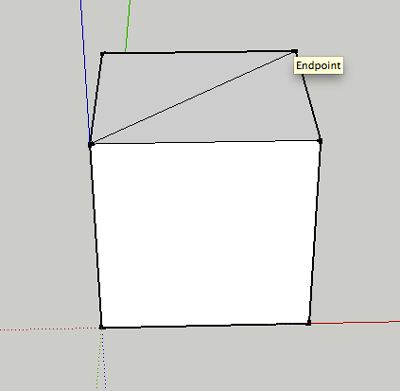
Task: Click the right endpoint of the front top edge
Action: point(320,141)
